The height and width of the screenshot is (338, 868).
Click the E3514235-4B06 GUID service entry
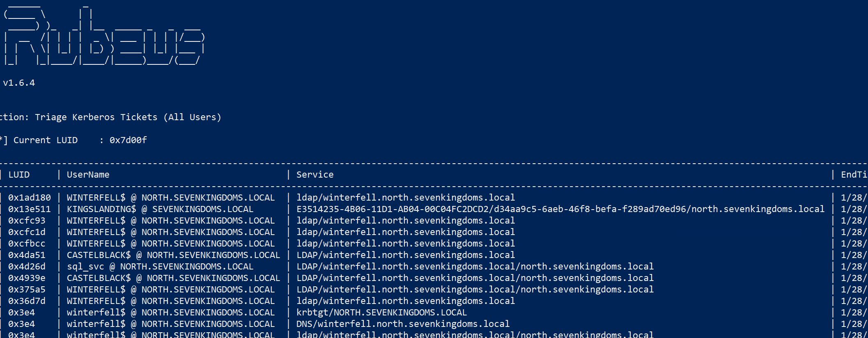[x=560, y=209]
